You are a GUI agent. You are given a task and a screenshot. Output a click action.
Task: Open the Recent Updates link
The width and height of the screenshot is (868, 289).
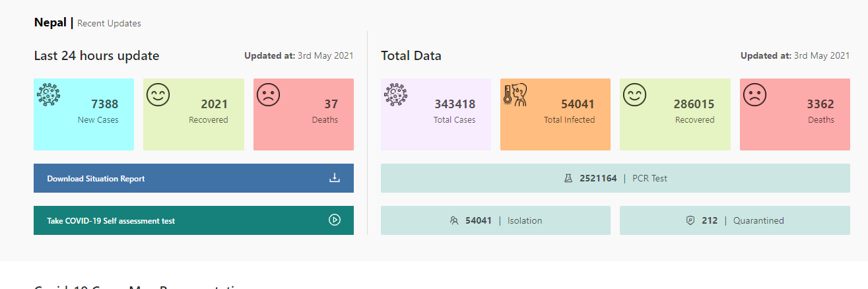tap(109, 23)
